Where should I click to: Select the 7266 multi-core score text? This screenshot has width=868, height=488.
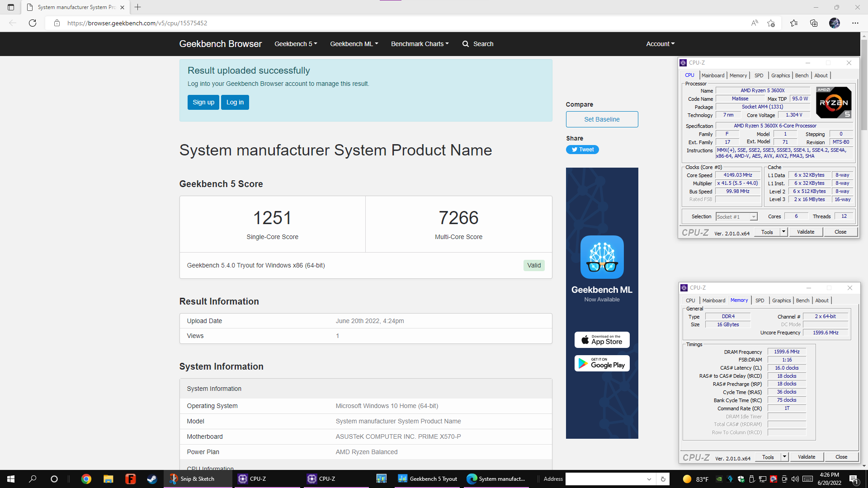pyautogui.click(x=458, y=218)
